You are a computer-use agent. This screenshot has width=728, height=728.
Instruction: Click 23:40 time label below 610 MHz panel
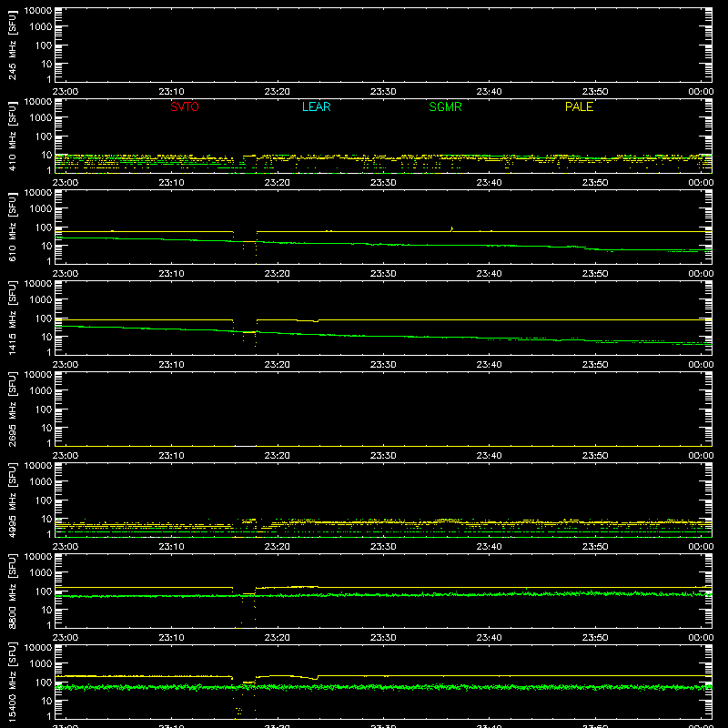pos(489,274)
